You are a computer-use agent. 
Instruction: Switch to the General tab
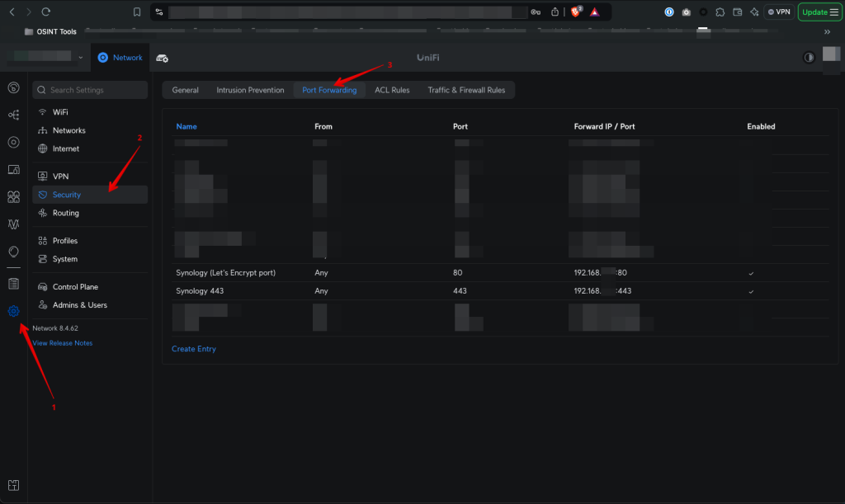coord(186,90)
